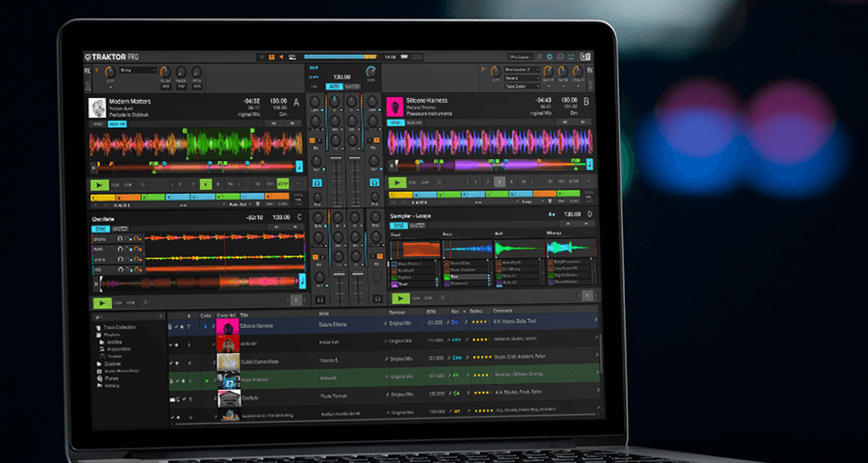Click the CUE button on Deck B
Image resolution: width=868 pixels, height=463 pixels.
tap(413, 183)
